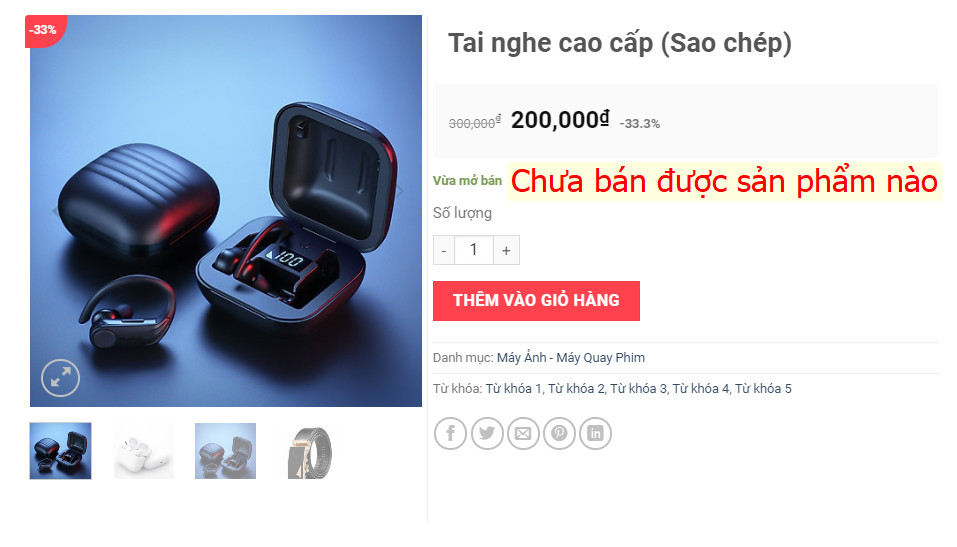
Task: Open Máy Ảnh - Máy Quay Phim category
Action: [571, 358]
